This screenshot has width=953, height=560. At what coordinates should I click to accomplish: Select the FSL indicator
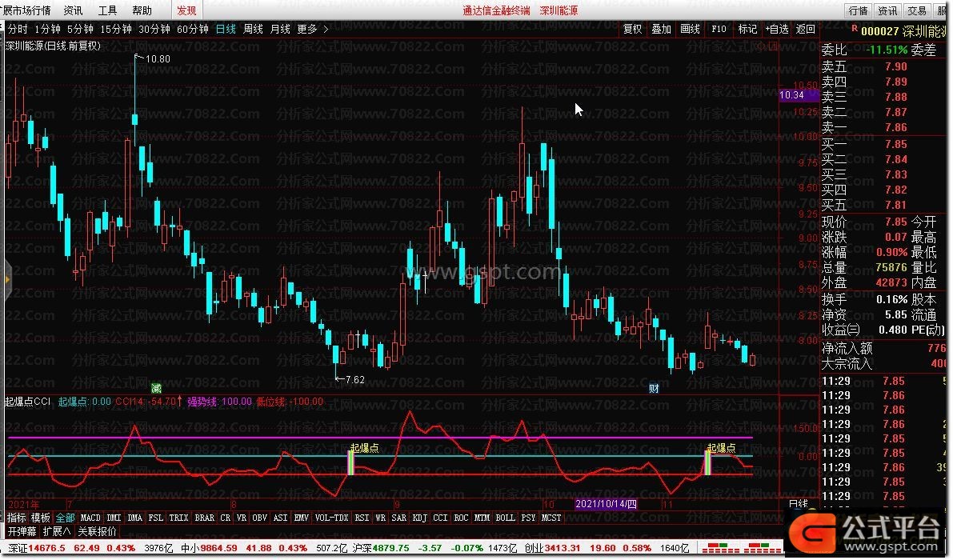(155, 518)
